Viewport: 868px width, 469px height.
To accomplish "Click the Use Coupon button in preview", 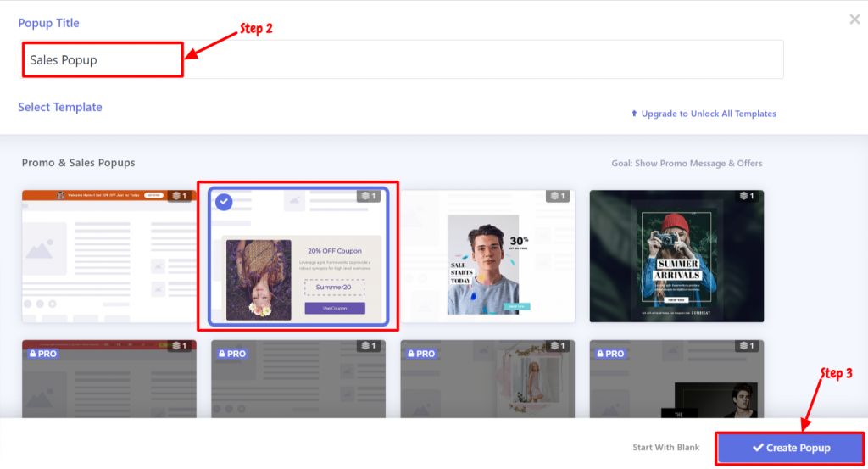I will tap(334, 308).
